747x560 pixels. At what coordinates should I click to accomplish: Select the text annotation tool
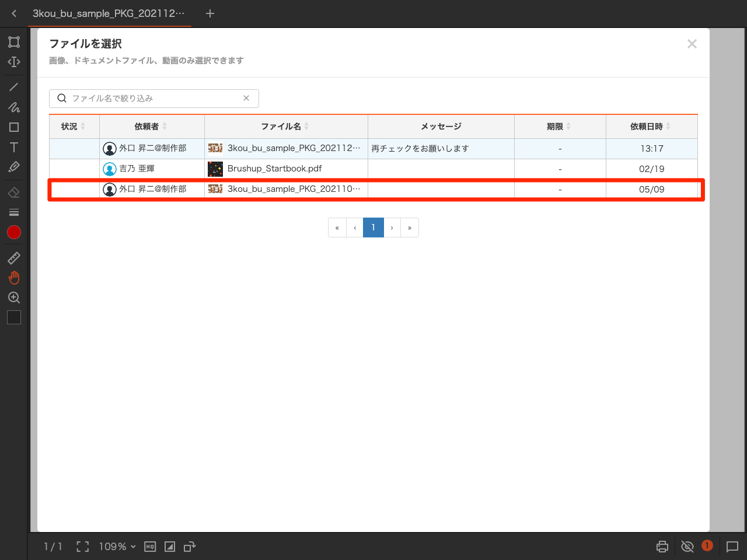coord(13,147)
